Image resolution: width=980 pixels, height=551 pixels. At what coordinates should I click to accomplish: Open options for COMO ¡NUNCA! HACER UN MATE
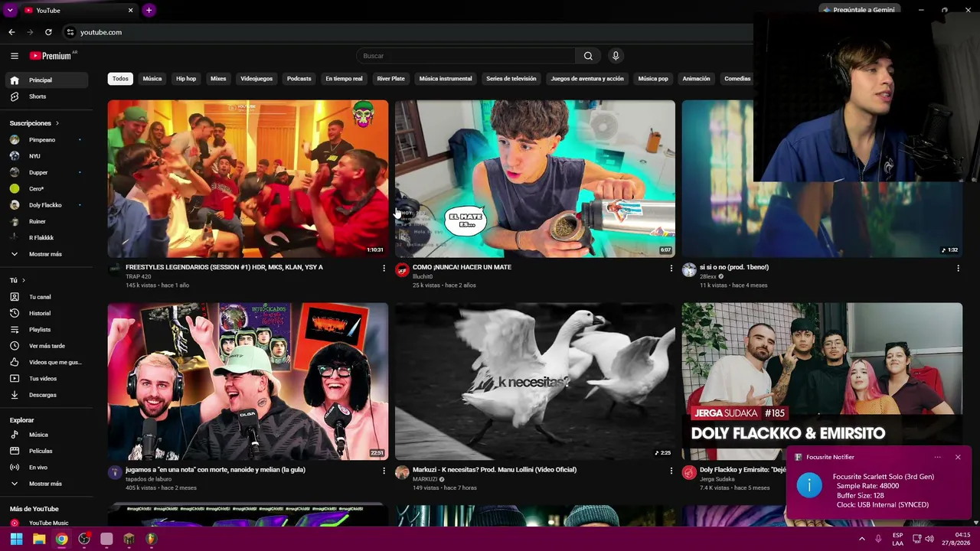(671, 268)
